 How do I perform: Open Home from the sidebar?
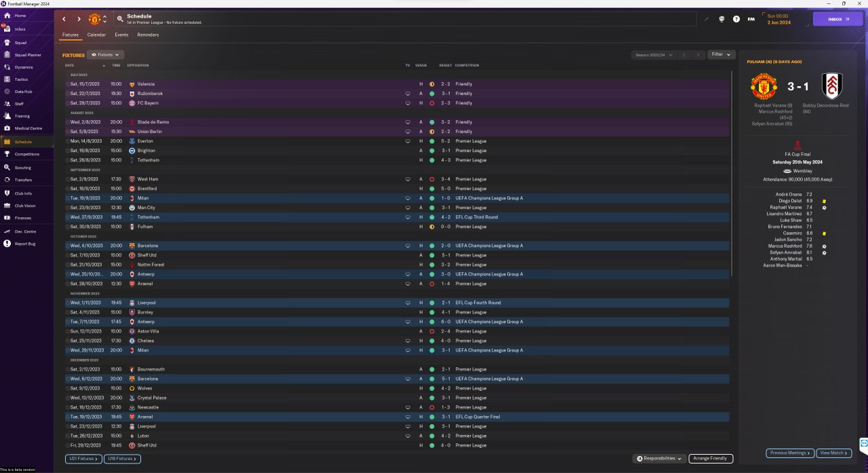(x=20, y=16)
